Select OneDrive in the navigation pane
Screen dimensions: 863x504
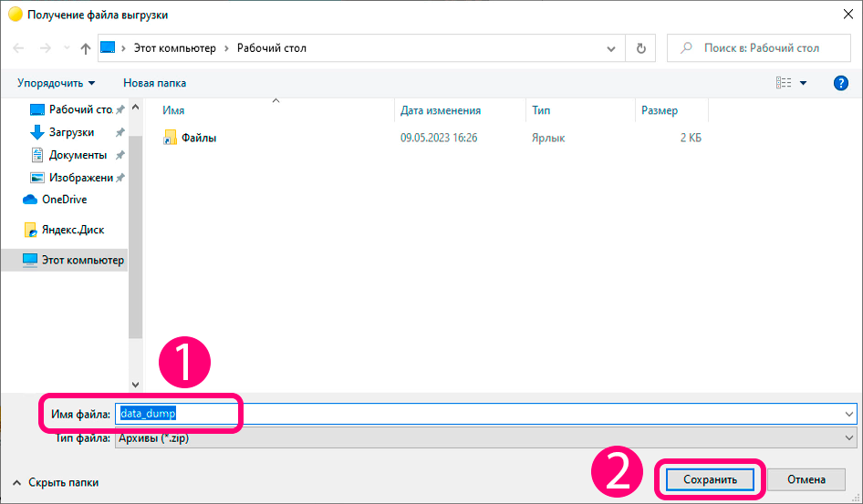coord(65,200)
